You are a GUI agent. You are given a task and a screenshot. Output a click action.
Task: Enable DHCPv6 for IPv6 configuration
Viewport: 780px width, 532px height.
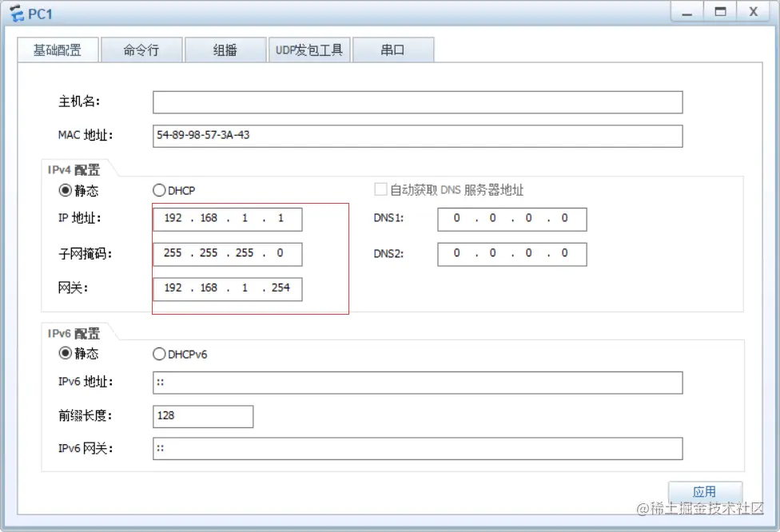coord(158,354)
